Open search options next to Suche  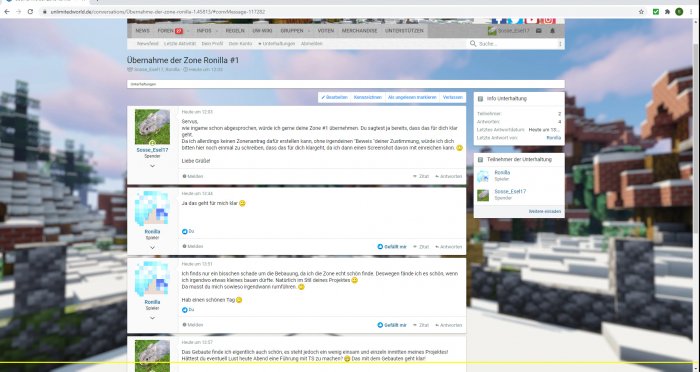(560, 44)
